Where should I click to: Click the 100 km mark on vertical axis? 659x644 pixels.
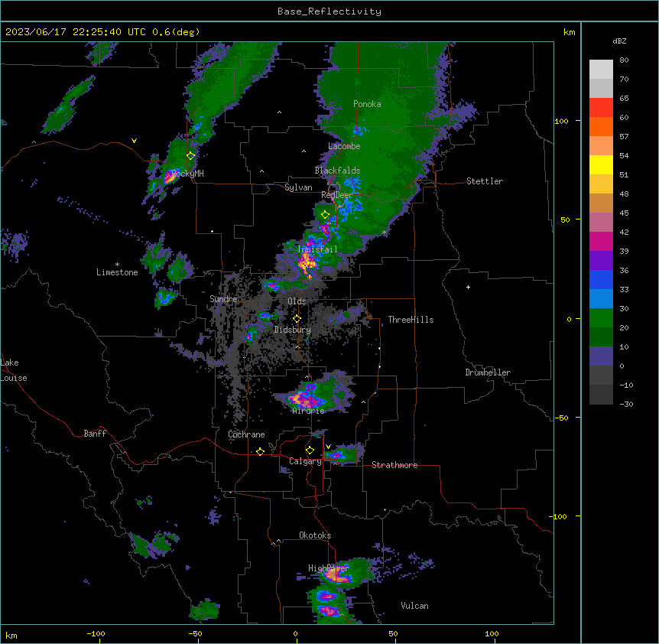click(561, 121)
